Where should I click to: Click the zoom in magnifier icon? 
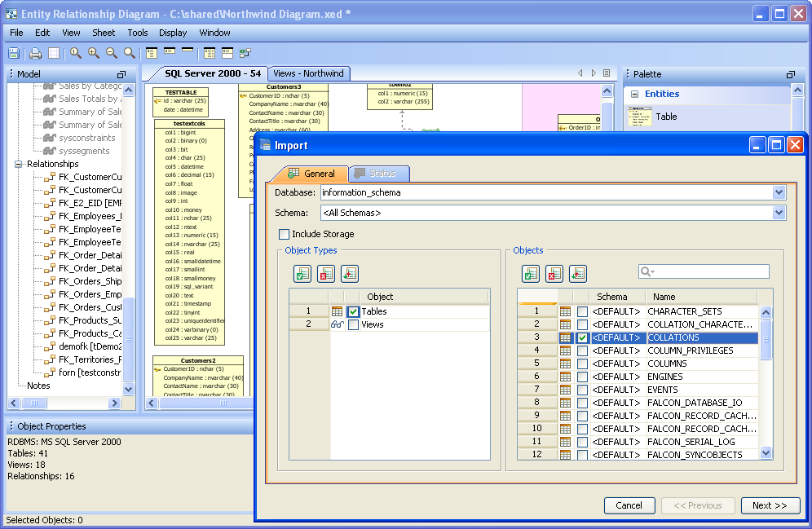94,53
